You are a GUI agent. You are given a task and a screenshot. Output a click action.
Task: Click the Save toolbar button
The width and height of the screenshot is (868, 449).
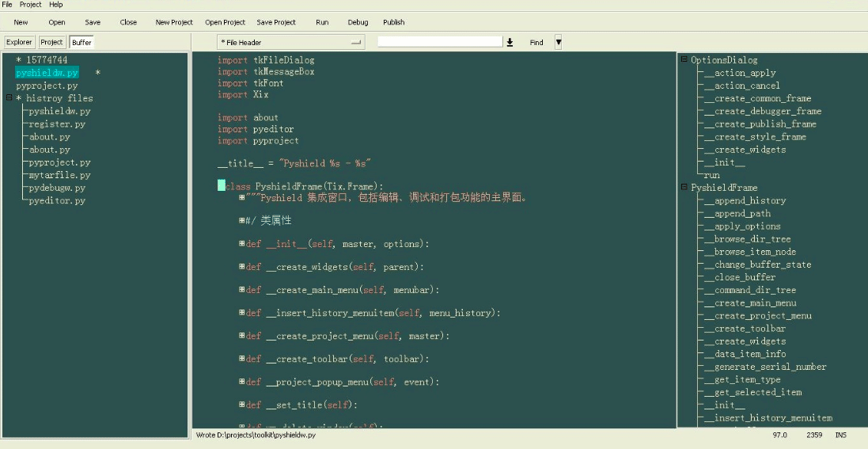[x=93, y=22]
